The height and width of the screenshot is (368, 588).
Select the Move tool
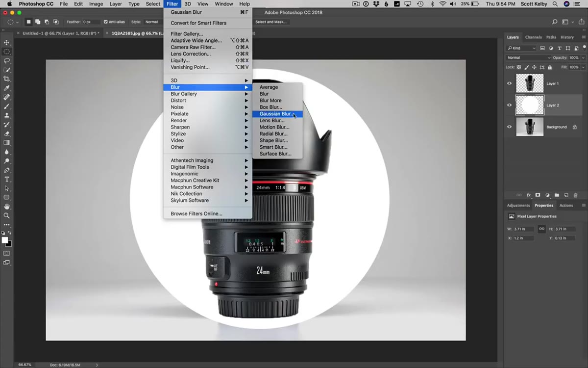[7, 43]
